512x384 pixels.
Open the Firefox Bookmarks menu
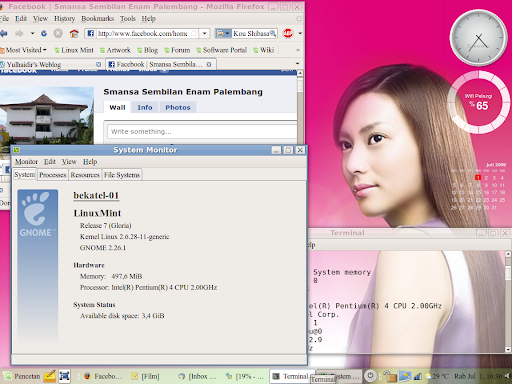[x=97, y=19]
